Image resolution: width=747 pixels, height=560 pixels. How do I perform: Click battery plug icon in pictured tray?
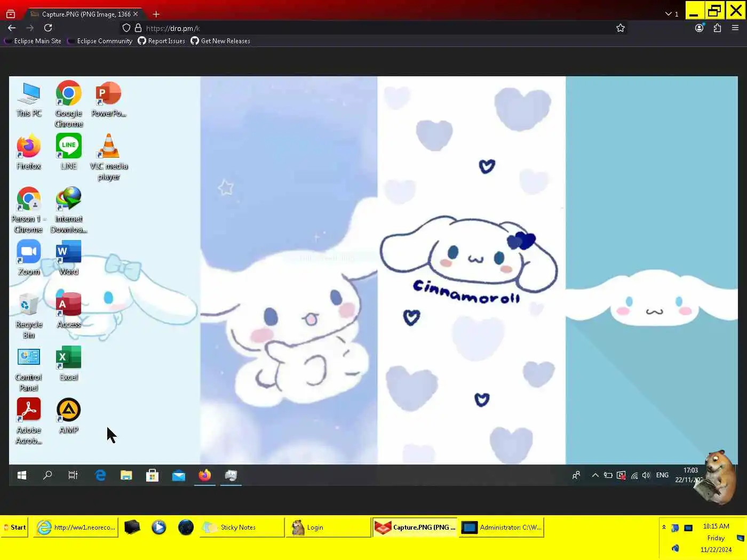[608, 475]
